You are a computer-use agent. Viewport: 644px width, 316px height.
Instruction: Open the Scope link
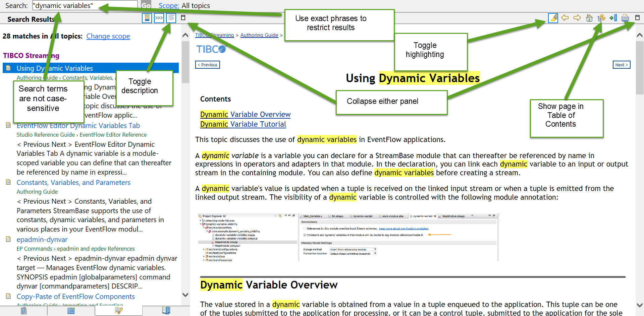(x=169, y=6)
